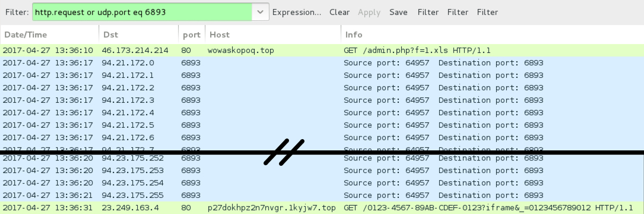Sort by the port column header

coord(192,34)
